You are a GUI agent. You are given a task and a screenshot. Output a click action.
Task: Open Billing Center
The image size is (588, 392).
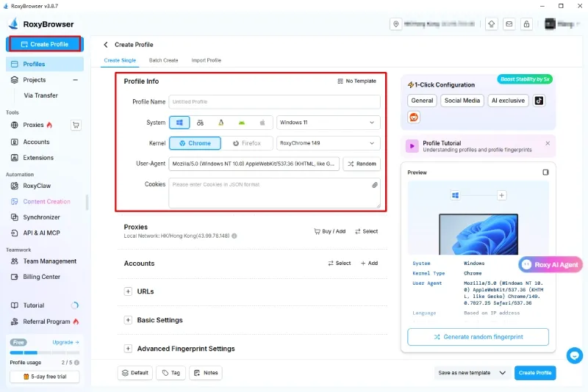(41, 277)
